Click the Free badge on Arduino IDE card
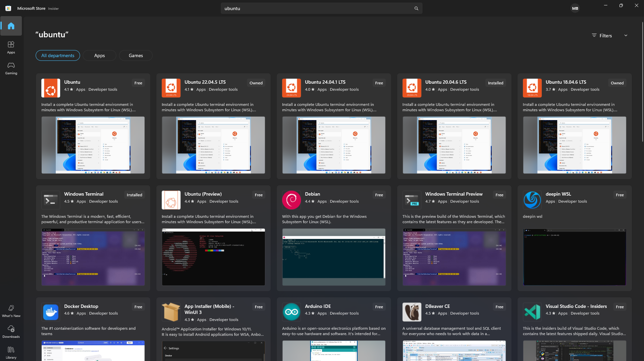This screenshot has width=644, height=361. pyautogui.click(x=379, y=307)
